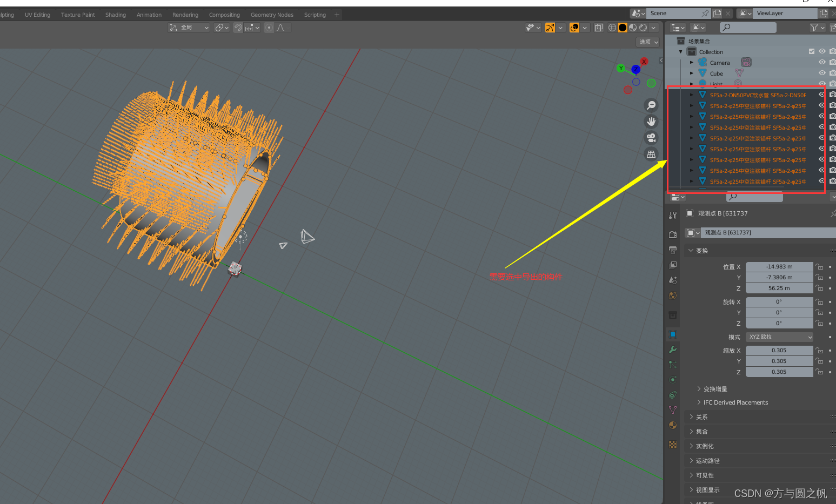Image resolution: width=836 pixels, height=504 pixels.
Task: Switch perspective/orthographic with the grid gizmo
Action: (651, 154)
